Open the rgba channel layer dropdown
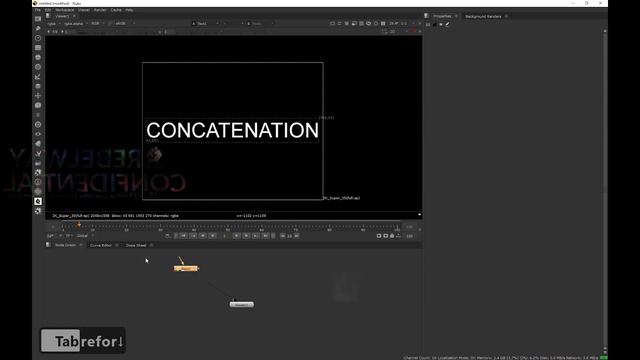This screenshot has height=360, width=640. coord(53,24)
